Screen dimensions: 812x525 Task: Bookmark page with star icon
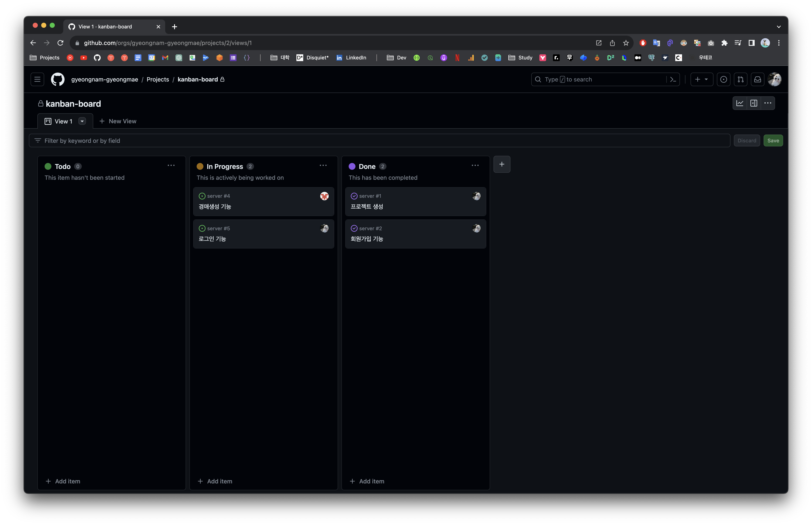[x=625, y=43]
